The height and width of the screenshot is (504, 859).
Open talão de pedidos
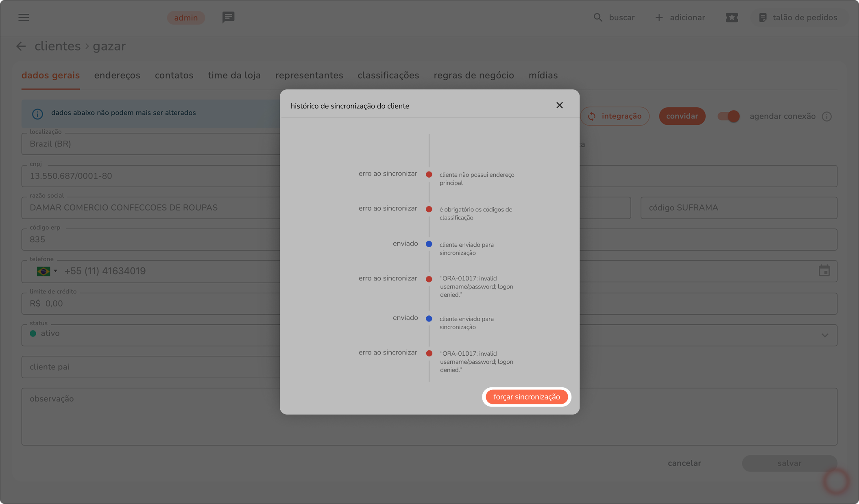798,17
